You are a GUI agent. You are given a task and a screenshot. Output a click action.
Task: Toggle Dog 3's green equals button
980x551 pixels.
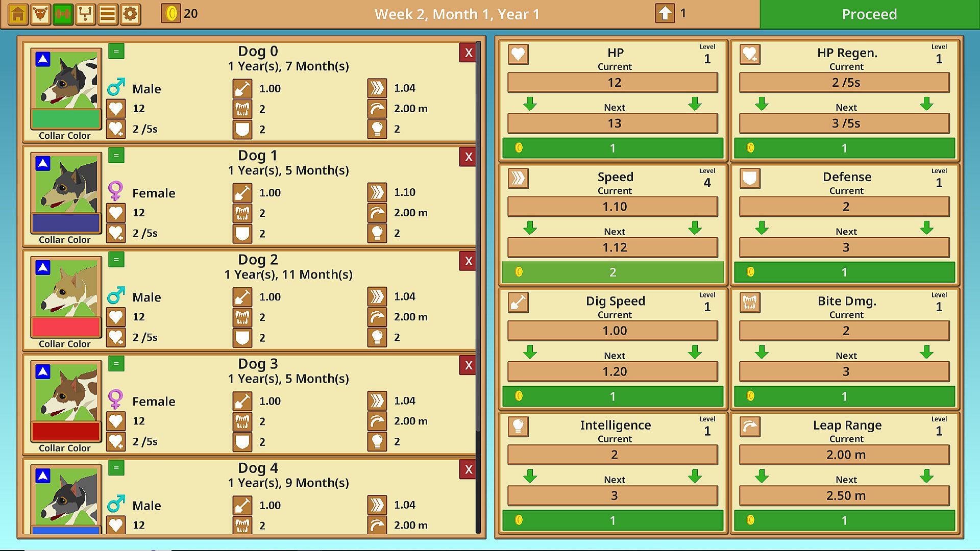click(x=116, y=363)
